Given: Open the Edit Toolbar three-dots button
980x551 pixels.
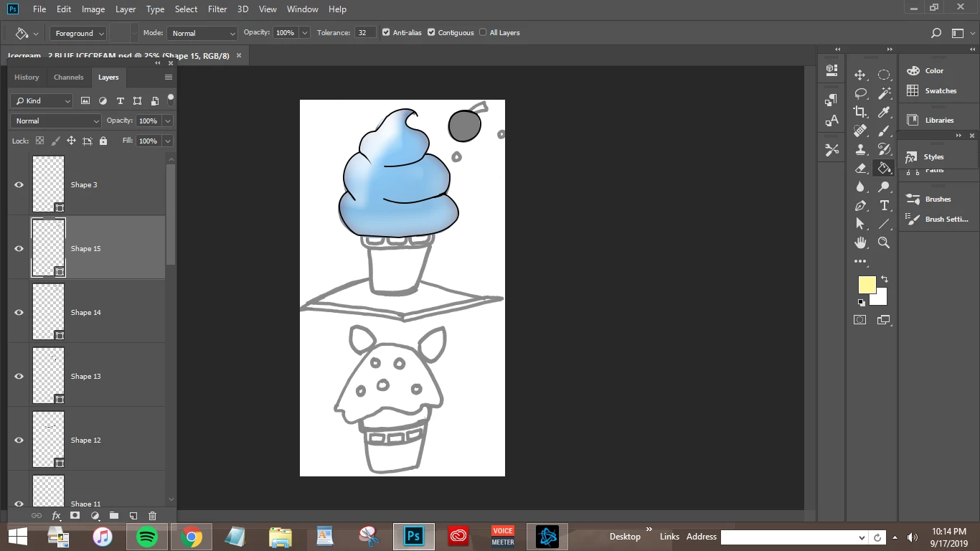Looking at the screenshot, I should pos(860,261).
